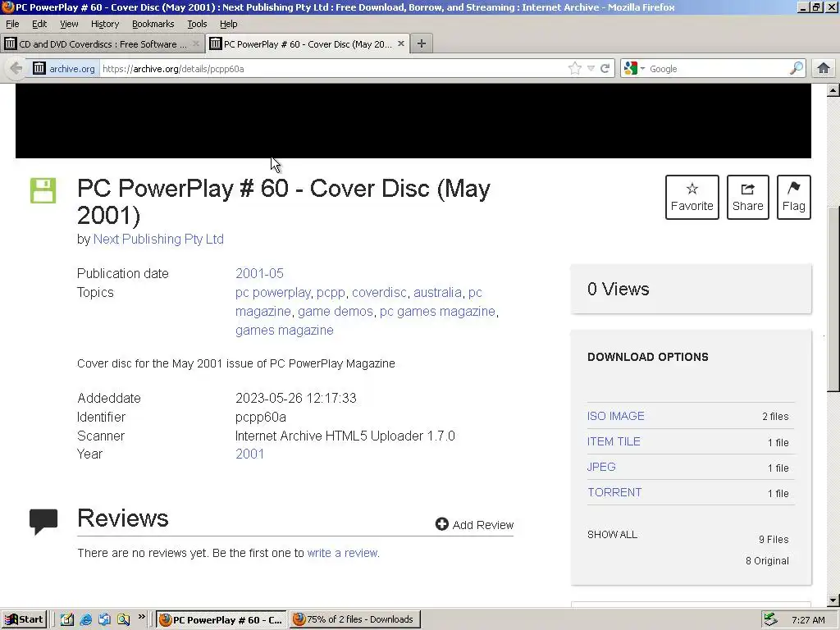Close the CD and DVD Coverdiscs tab

tap(196, 44)
